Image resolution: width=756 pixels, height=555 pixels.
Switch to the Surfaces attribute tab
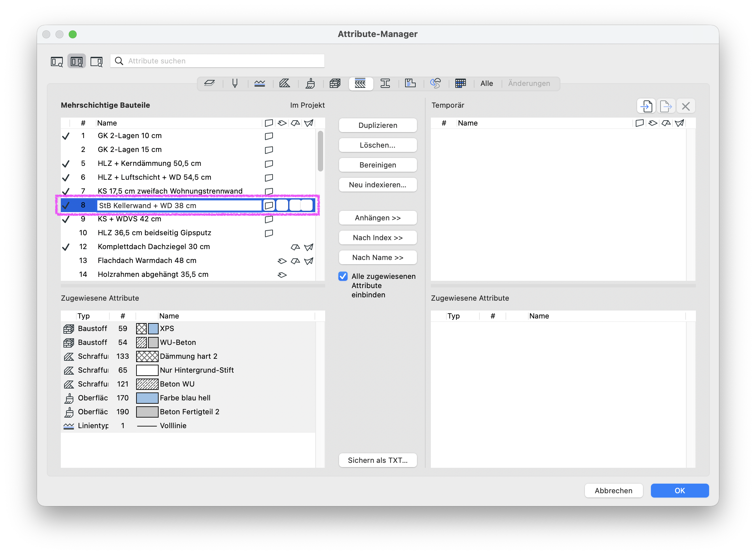(x=310, y=83)
